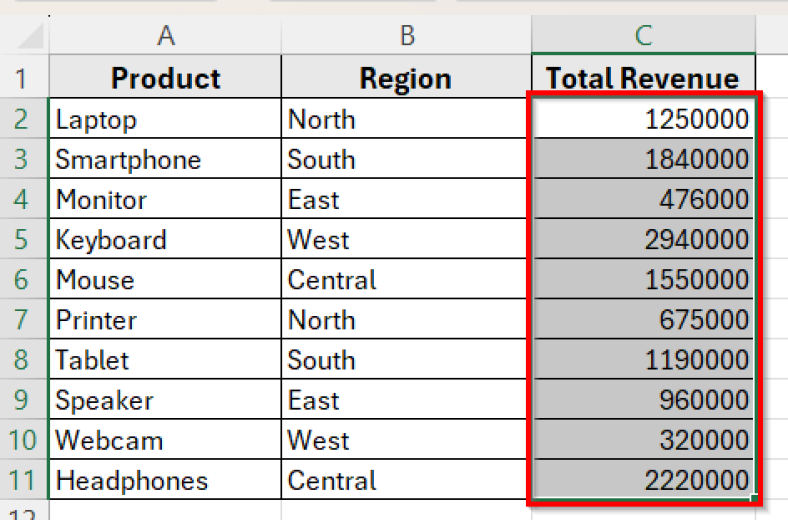This screenshot has width=788, height=520.
Task: Click the fill handle below cell 2220000
Action: (x=753, y=497)
